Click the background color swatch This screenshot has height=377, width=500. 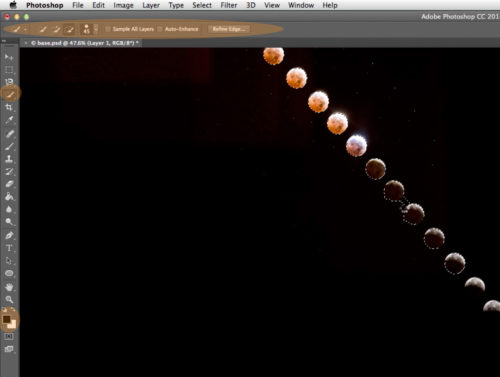tap(12, 325)
